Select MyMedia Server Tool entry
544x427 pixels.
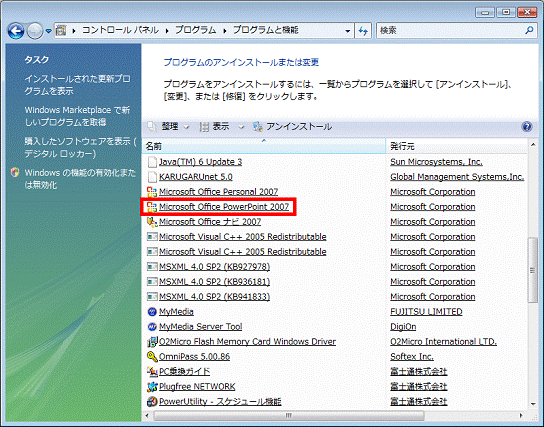pos(201,326)
